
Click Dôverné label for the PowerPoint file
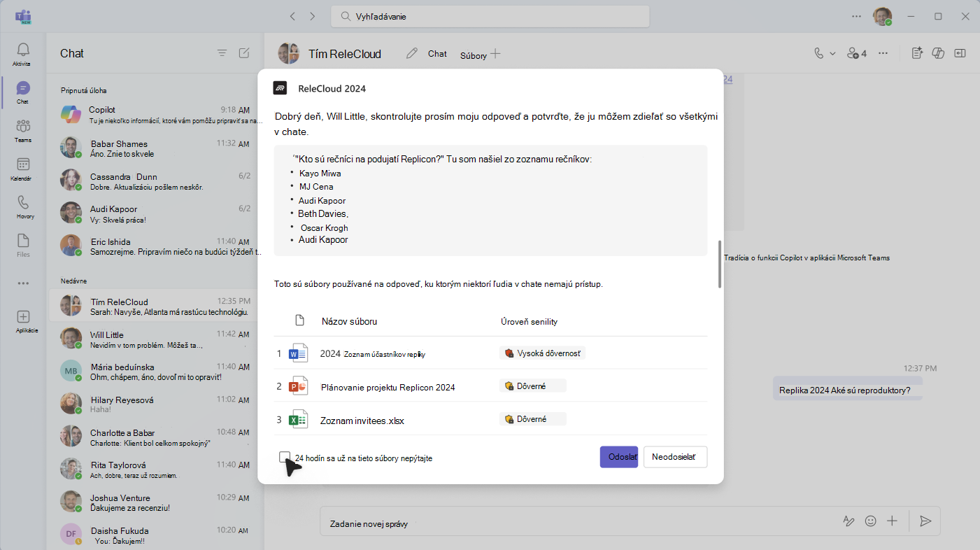pyautogui.click(x=533, y=386)
